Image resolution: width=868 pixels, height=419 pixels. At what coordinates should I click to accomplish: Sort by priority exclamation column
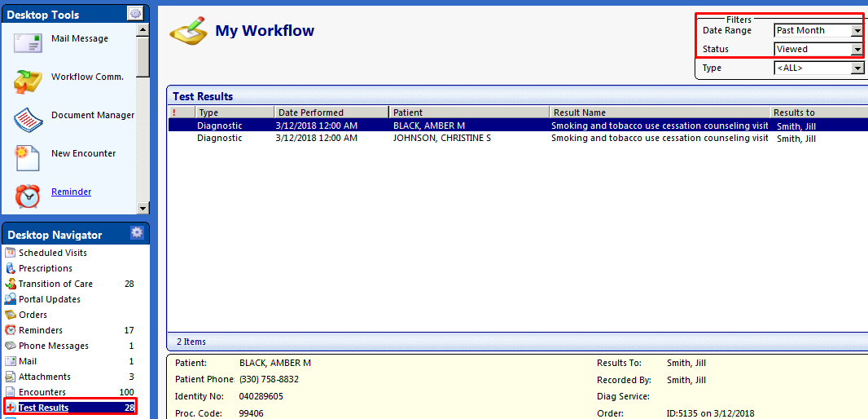click(x=182, y=112)
